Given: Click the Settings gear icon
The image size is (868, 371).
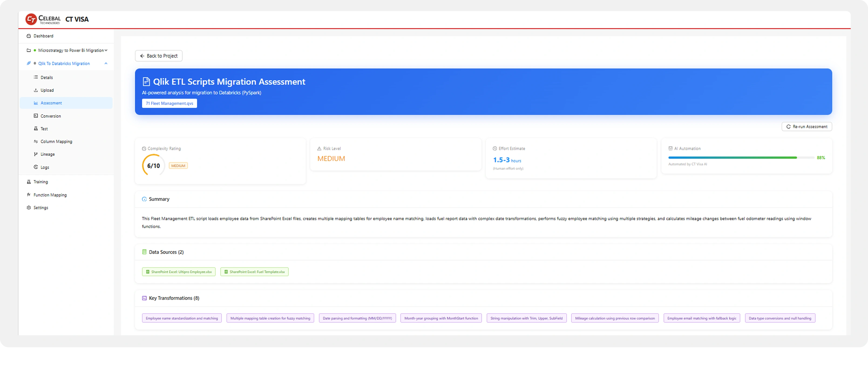Looking at the screenshot, I should (29, 208).
